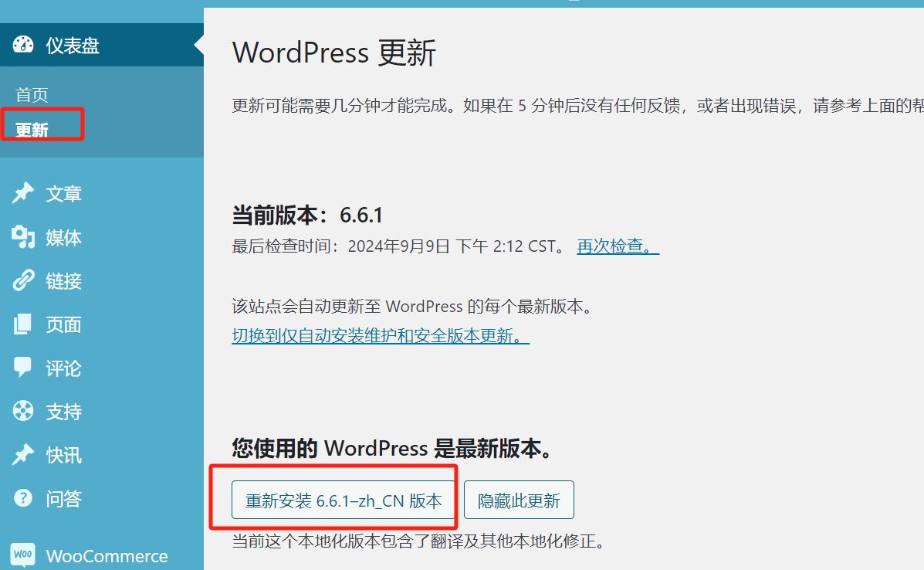This screenshot has width=924, height=570.
Task: Select 评论 from the sidebar
Action: tap(63, 368)
